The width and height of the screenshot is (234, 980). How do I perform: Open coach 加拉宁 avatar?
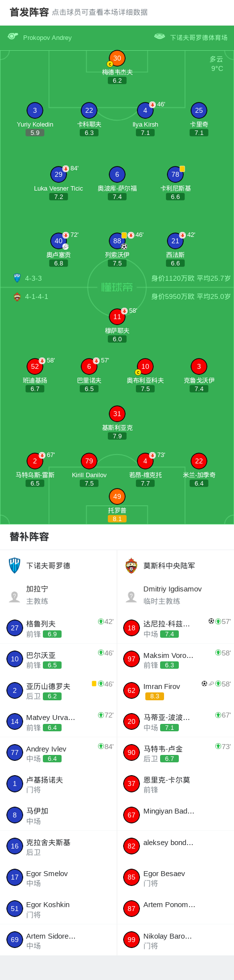[x=15, y=597]
